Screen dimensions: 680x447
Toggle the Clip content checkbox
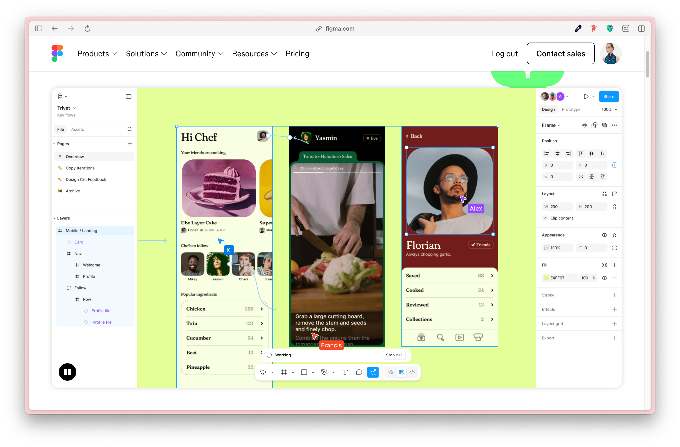[545, 218]
